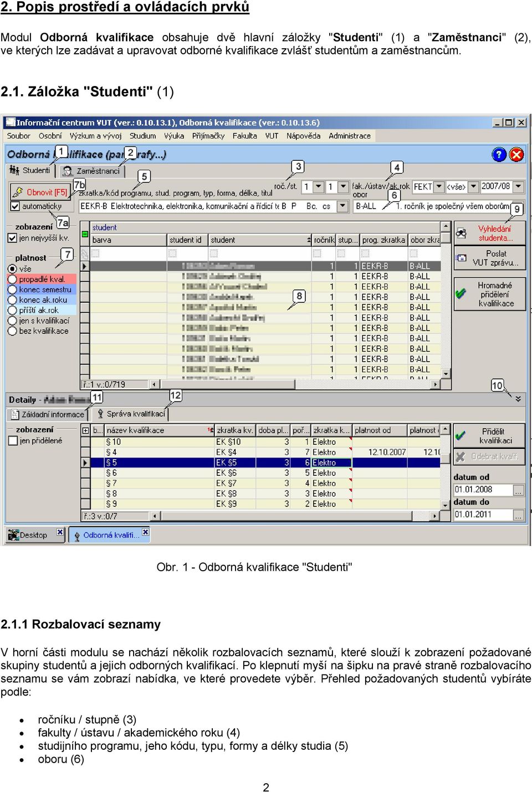Click the Odebrat kvalif. button
532x792 pixels.
[489, 456]
